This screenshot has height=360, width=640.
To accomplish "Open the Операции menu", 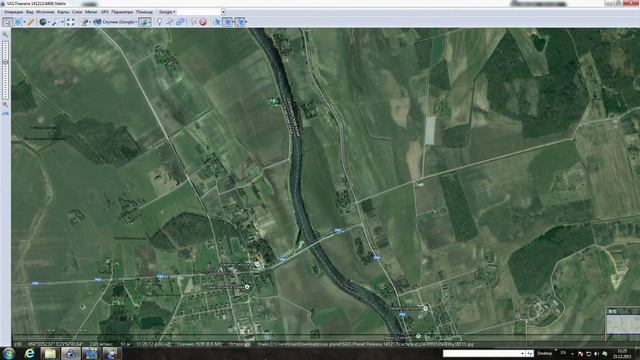I will pyautogui.click(x=13, y=12).
